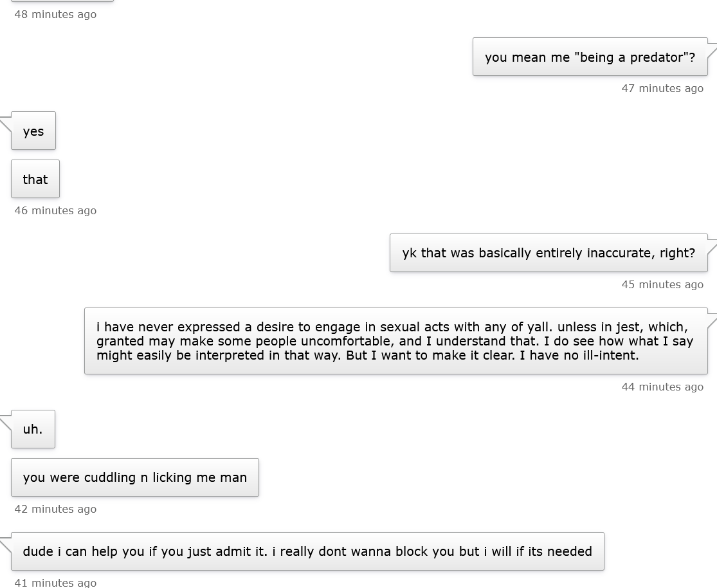The height and width of the screenshot is (588, 717).
Task: Click the tail of the 'predator' reply bubble
Action: click(x=712, y=50)
